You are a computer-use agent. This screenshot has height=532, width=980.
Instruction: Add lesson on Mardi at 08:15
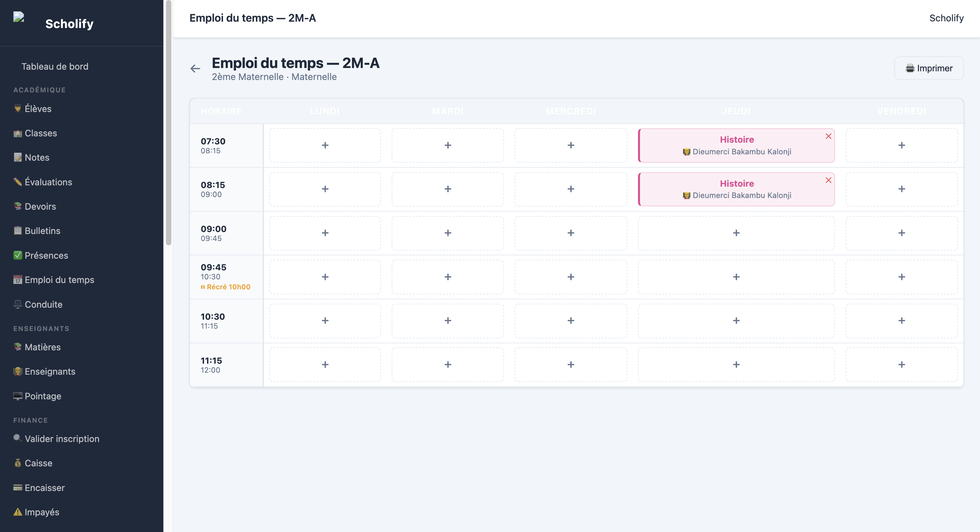coord(448,189)
